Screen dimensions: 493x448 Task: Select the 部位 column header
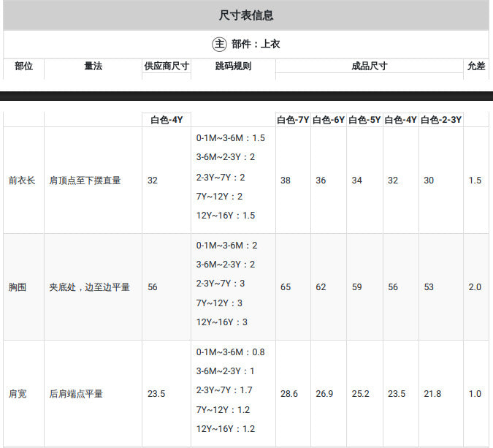[23, 66]
